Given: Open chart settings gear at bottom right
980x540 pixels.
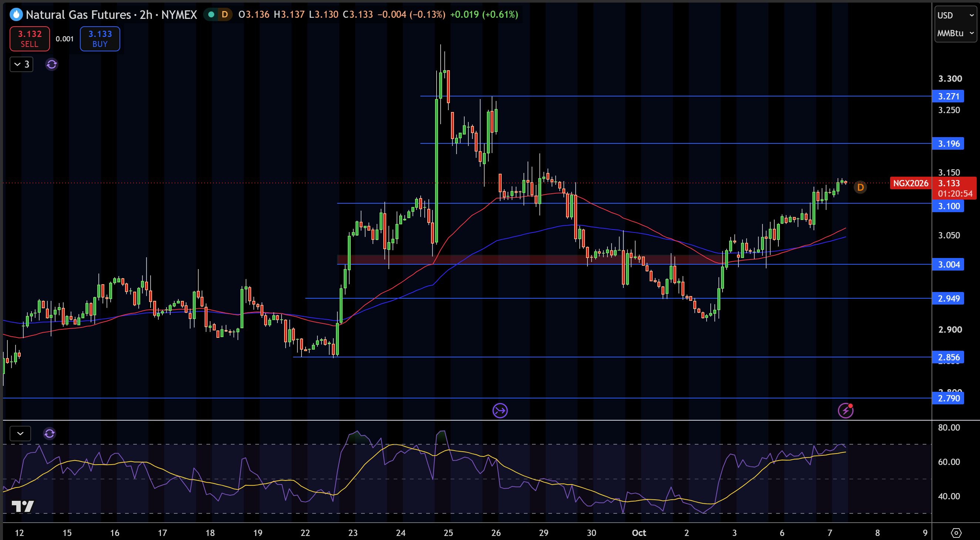Looking at the screenshot, I should click(956, 533).
